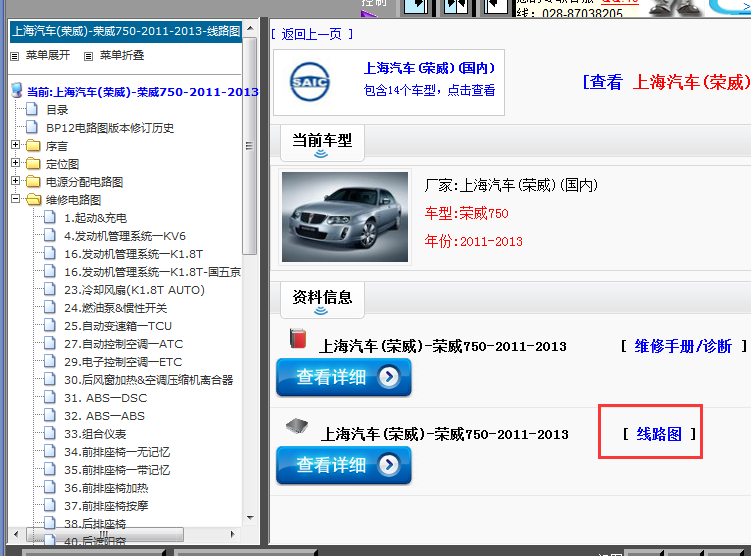This screenshot has height=556, width=751.
Task: Click the wave icon under 当前车型 tab
Action: [x=321, y=154]
